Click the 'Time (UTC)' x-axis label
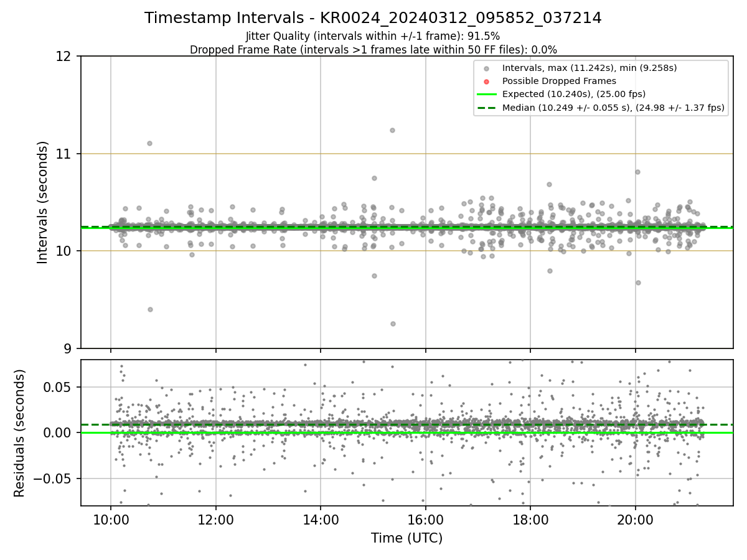 [x=406, y=538]
